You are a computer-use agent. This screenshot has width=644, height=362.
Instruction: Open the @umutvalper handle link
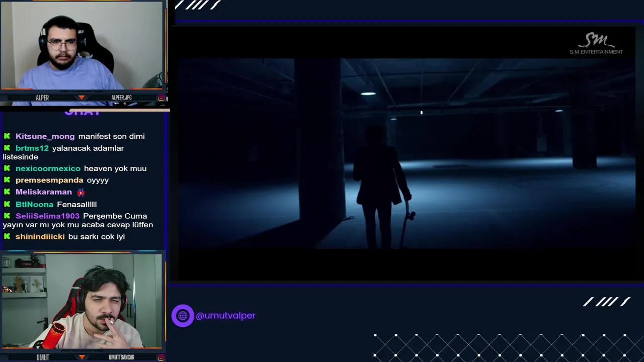pyautogui.click(x=225, y=316)
